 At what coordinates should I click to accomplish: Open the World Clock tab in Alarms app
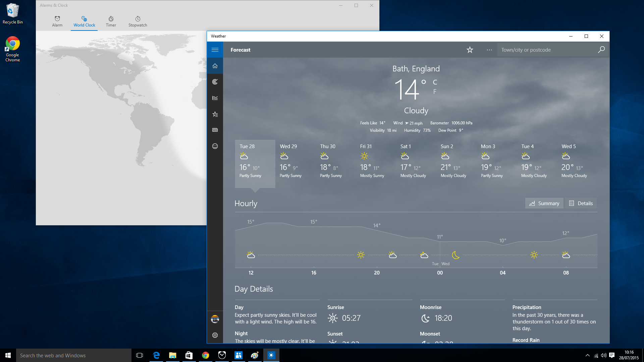coord(84,21)
